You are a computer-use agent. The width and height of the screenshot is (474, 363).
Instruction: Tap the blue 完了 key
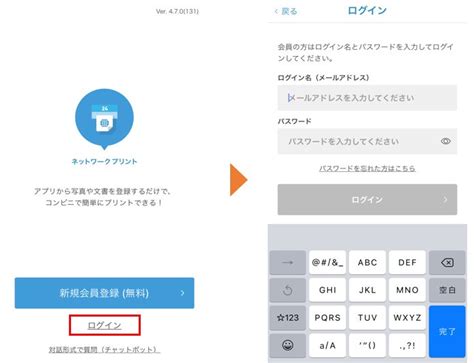coord(447,332)
